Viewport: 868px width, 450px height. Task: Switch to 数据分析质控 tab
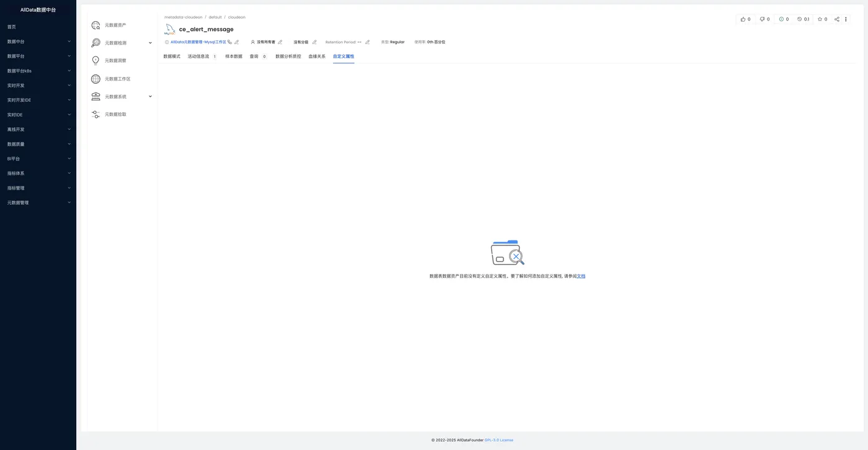288,56
